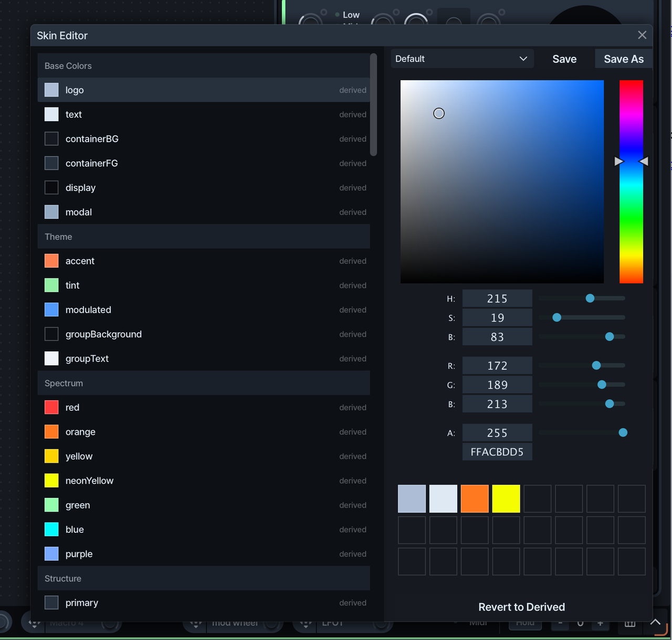This screenshot has width=672, height=640.
Task: Open the Default skin dropdown
Action: click(462, 59)
